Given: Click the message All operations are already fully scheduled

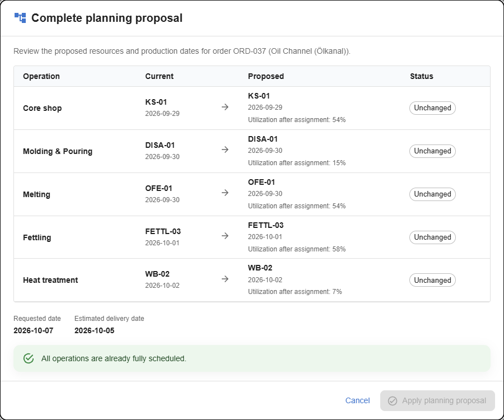Looking at the screenshot, I should [x=114, y=358].
